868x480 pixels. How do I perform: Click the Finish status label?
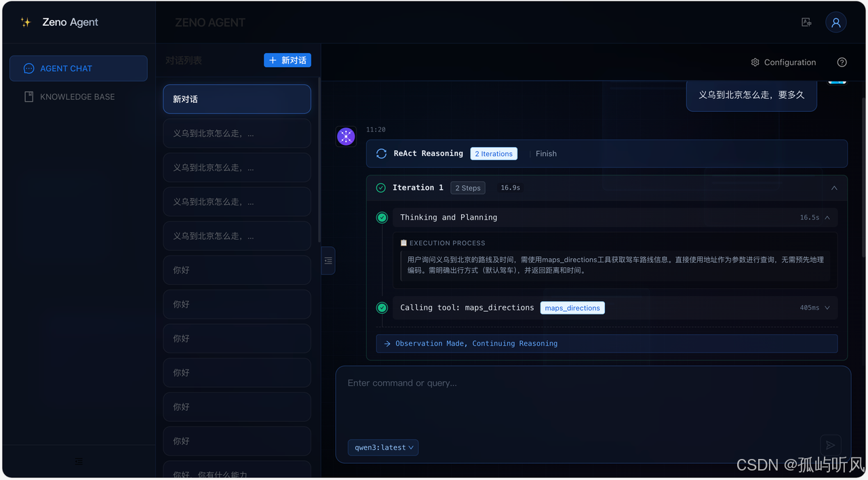click(546, 154)
